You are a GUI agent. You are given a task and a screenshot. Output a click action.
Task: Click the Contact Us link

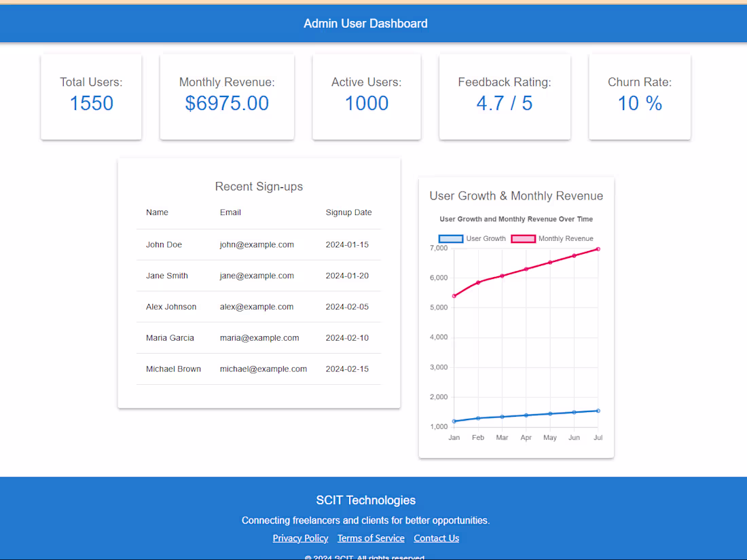436,538
